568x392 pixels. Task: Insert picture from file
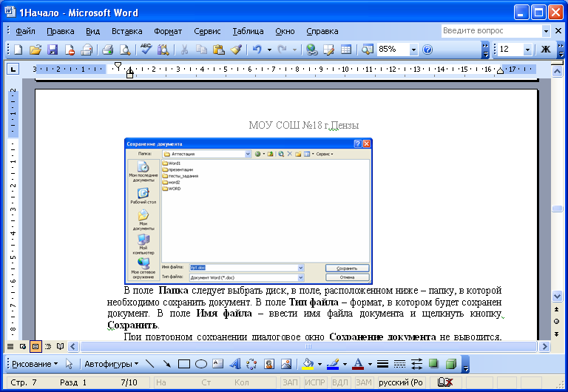pos(286,364)
